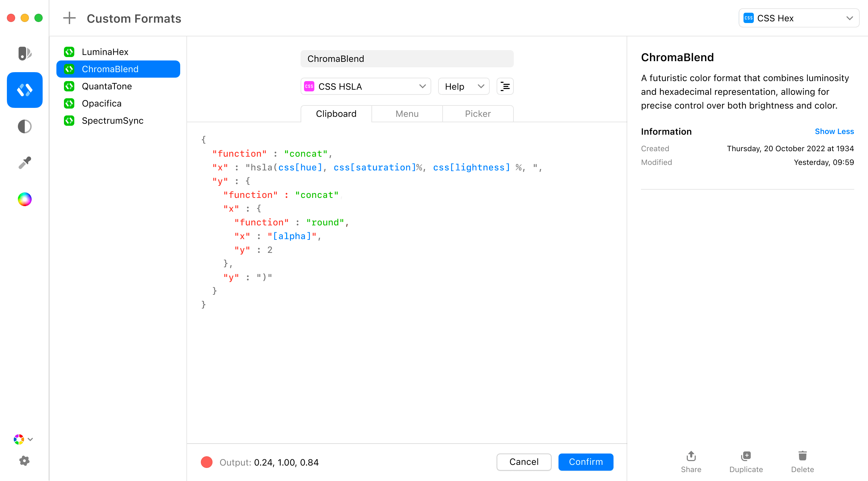Open the settings gear icon
Image resolution: width=868 pixels, height=481 pixels.
click(x=24, y=461)
